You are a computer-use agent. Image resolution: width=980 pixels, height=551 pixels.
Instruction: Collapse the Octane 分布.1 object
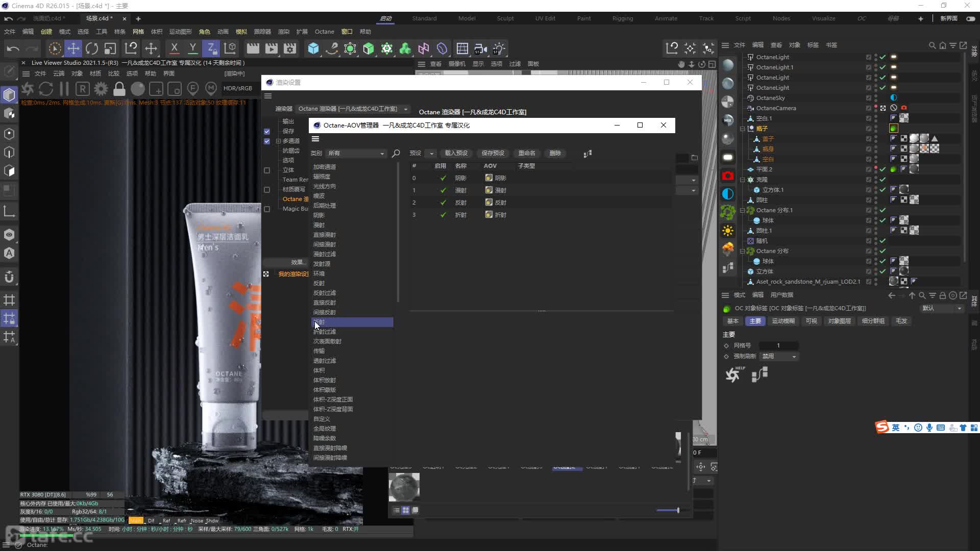coord(743,210)
